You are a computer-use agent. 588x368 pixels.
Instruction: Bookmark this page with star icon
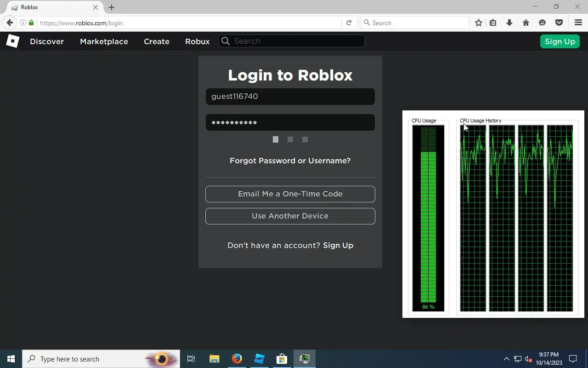[x=479, y=23]
